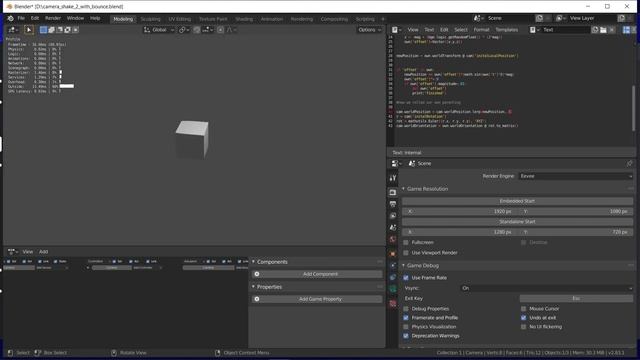Viewport: 640px width, 360px height.
Task: Open the Help menu
Action: click(95, 18)
